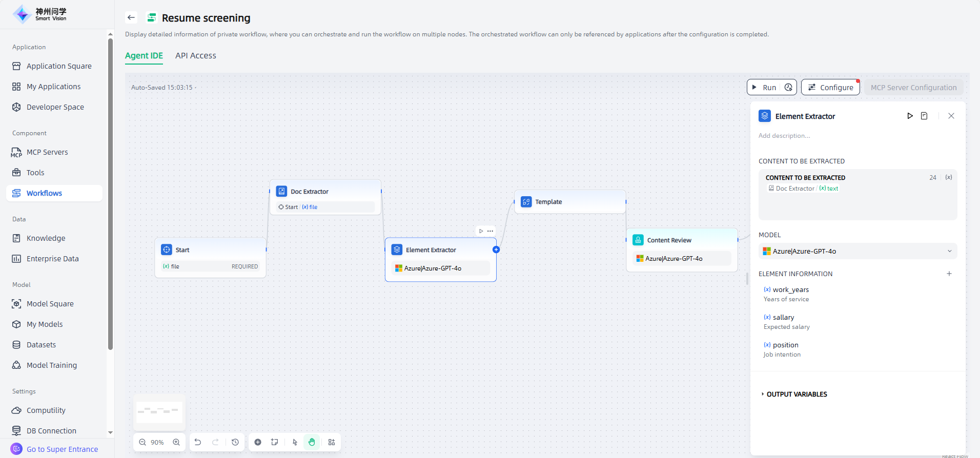Screen dimensions: 980x458
Task: Click the Configure button
Action: tap(830, 88)
